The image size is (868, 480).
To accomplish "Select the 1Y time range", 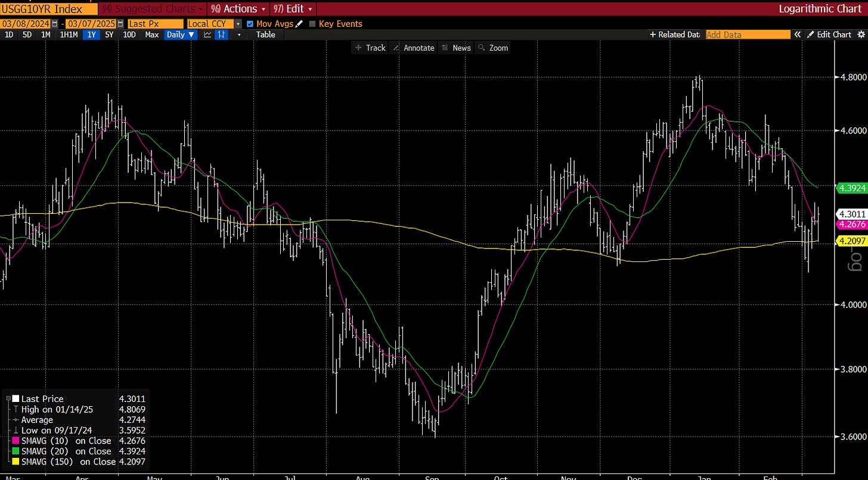I will 91,35.
